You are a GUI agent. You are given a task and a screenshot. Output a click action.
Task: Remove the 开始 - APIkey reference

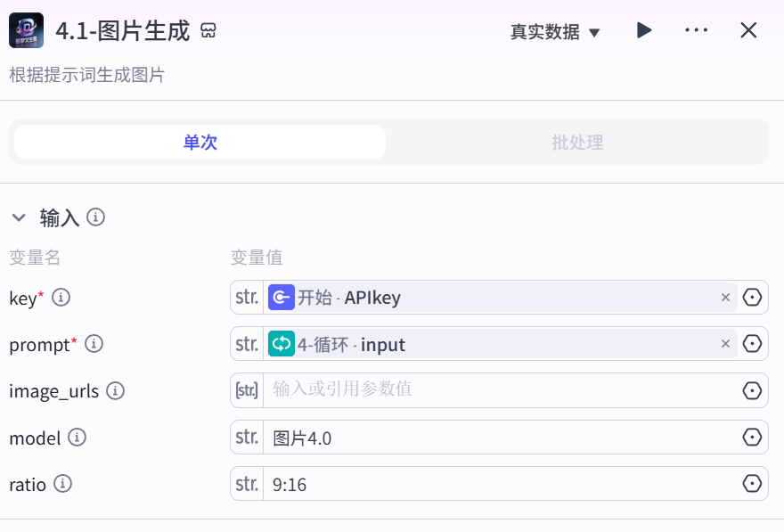[725, 298]
